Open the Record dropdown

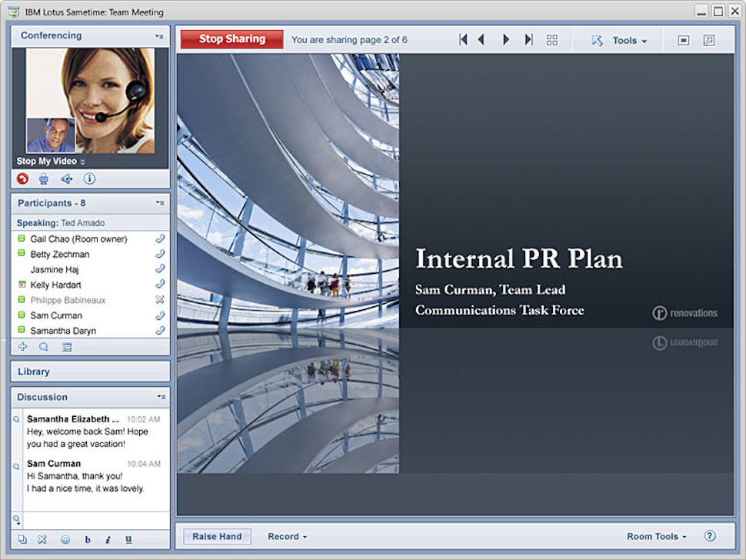pos(288,537)
